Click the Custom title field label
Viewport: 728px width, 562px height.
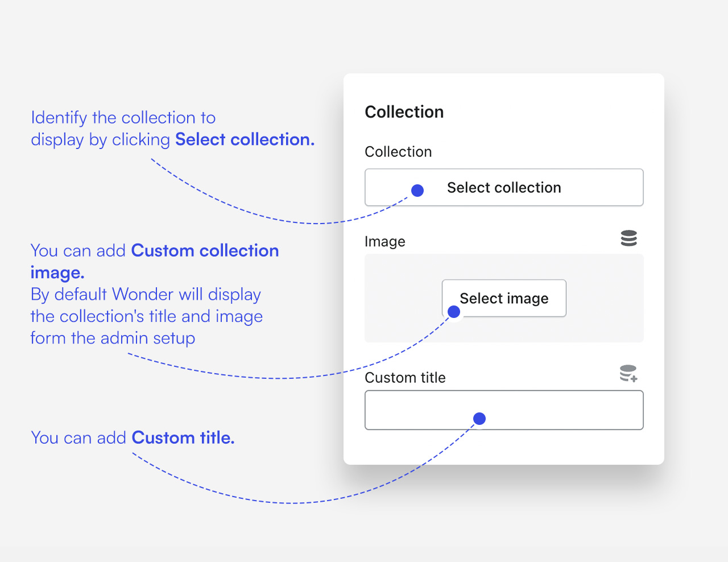[x=405, y=378]
